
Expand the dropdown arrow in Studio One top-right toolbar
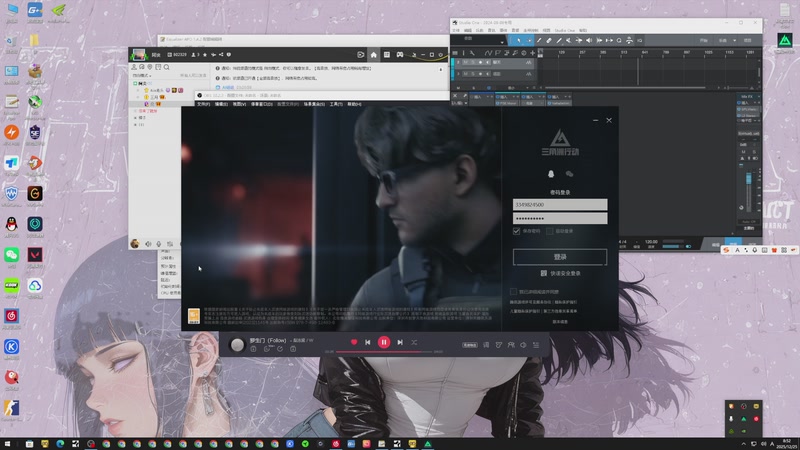735,40
